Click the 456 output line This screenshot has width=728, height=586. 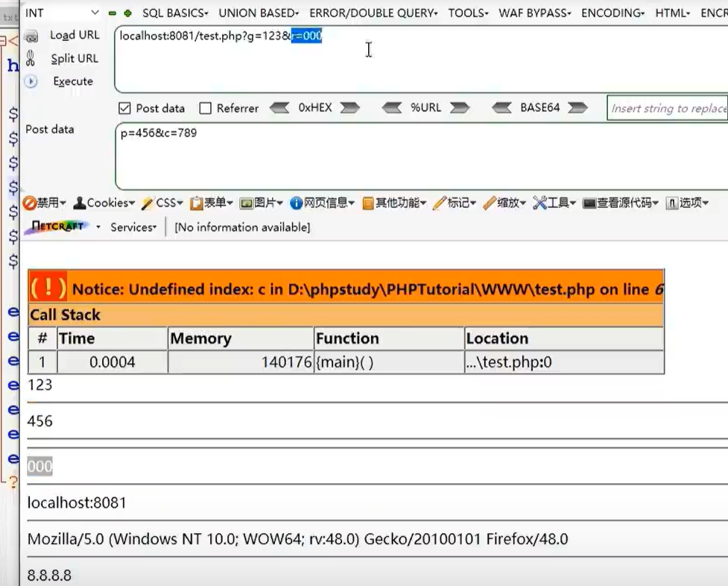pyautogui.click(x=40, y=421)
